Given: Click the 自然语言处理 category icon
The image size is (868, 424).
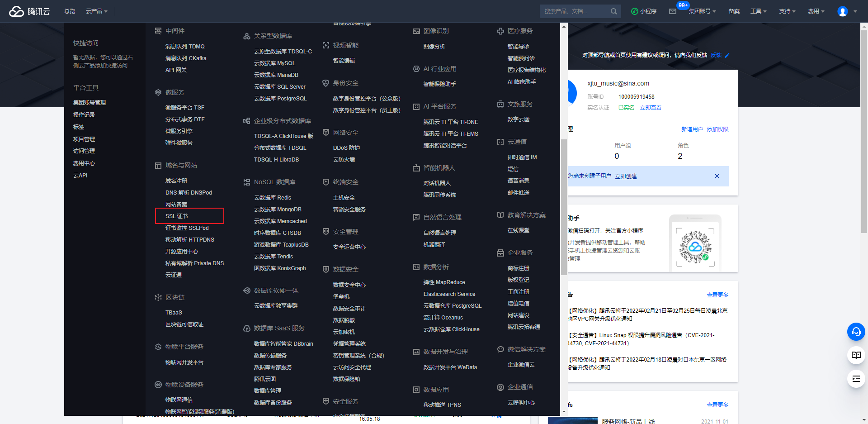Looking at the screenshot, I should click(x=416, y=217).
